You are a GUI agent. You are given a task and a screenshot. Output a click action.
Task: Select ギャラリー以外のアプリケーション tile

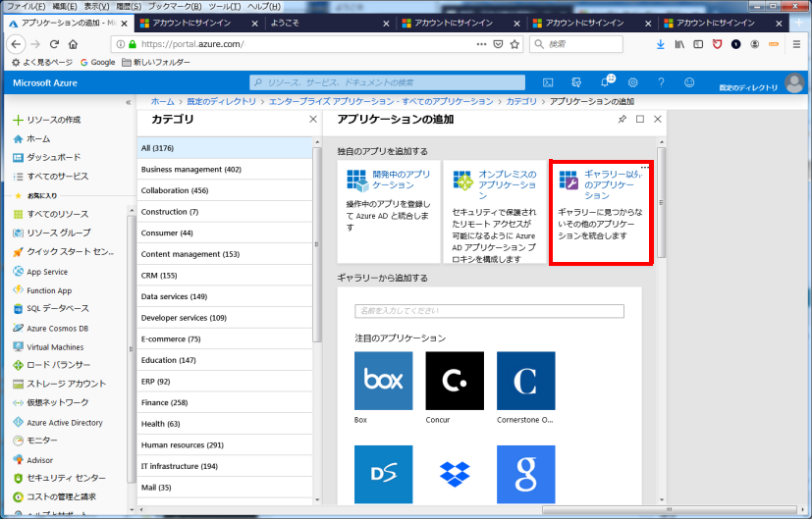click(x=601, y=212)
